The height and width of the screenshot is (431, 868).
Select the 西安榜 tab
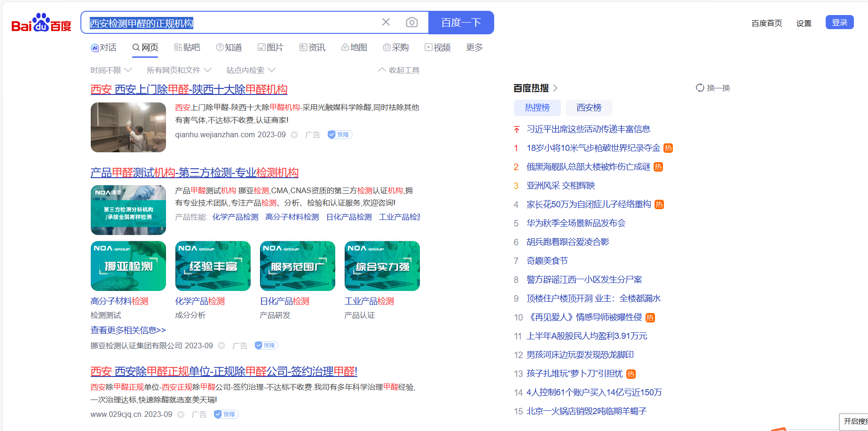(589, 108)
